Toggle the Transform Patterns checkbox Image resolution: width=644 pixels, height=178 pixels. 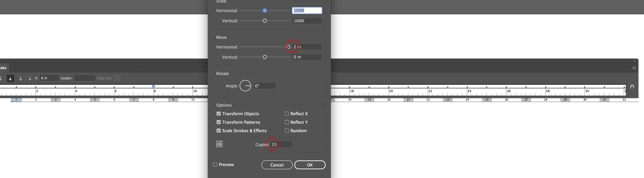(x=219, y=122)
